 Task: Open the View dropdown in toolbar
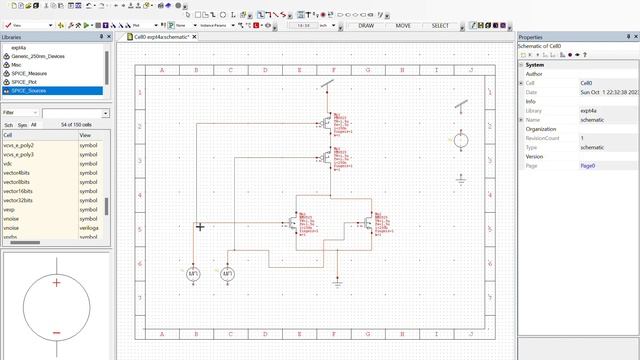point(51,25)
